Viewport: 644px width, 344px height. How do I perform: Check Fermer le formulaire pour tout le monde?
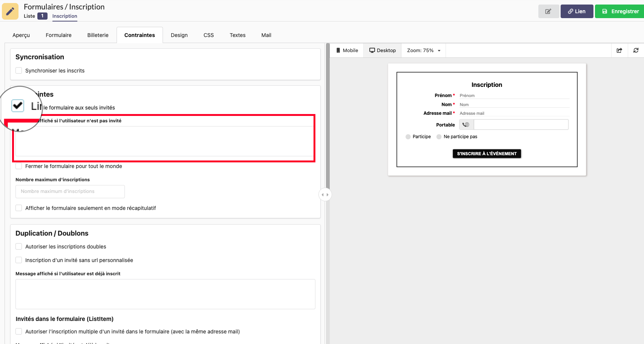(19, 166)
